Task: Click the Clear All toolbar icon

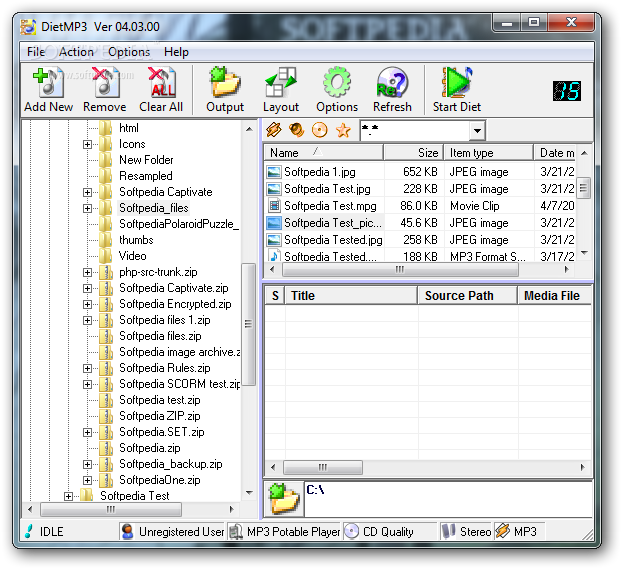Action: [x=161, y=82]
